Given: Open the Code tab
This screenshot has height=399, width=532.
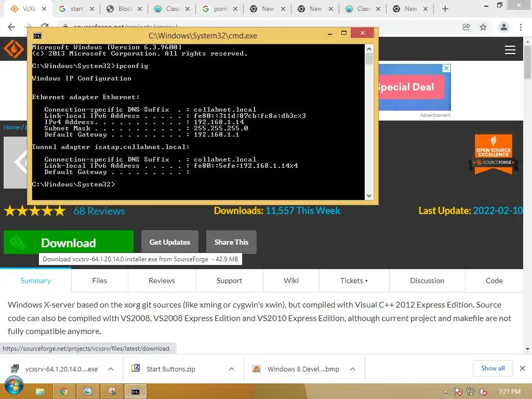Looking at the screenshot, I should pyautogui.click(x=494, y=281).
